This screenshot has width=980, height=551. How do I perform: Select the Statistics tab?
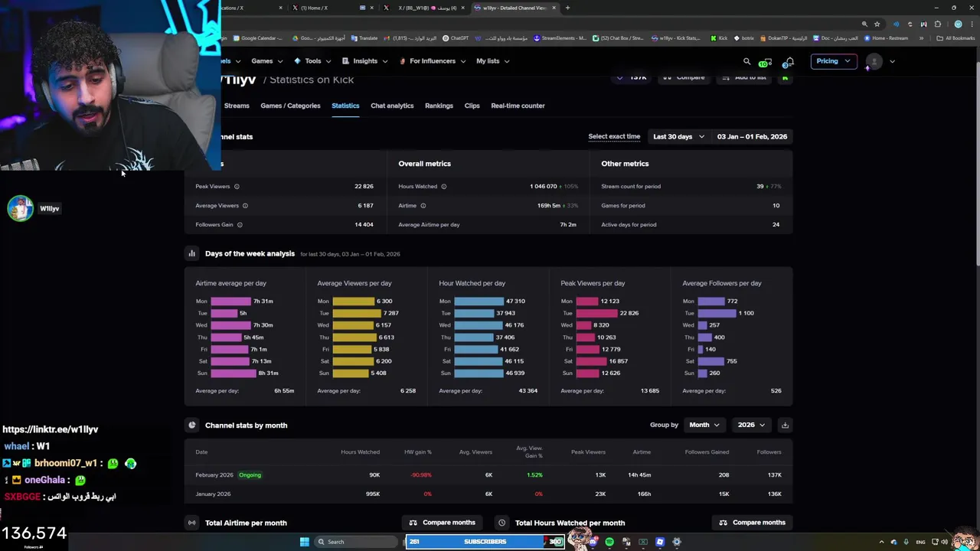[345, 106]
